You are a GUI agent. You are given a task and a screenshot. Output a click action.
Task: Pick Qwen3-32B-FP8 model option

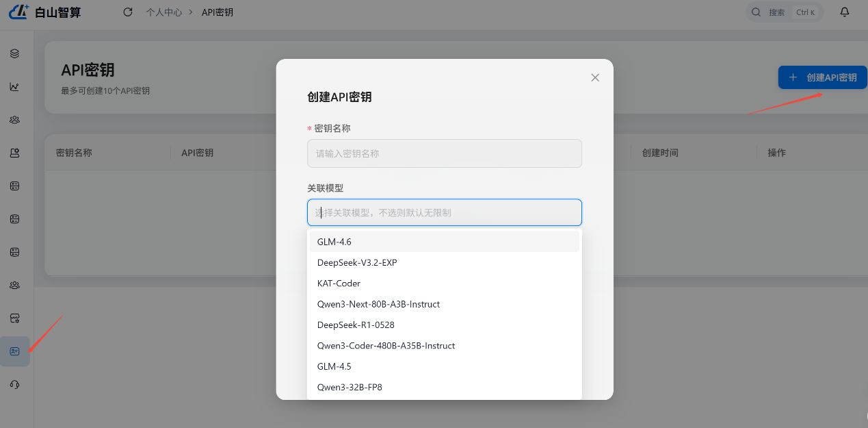[x=445, y=387]
